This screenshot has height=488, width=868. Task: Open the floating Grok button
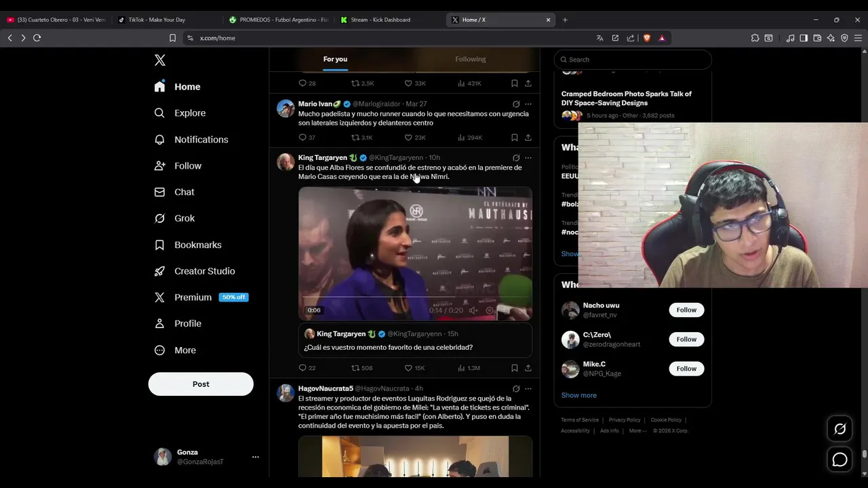click(840, 429)
